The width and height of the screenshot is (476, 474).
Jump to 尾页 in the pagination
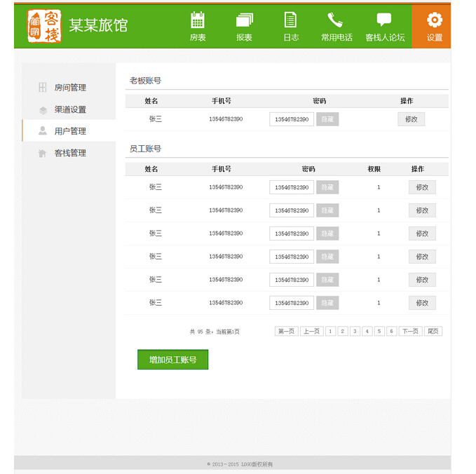pyautogui.click(x=433, y=332)
